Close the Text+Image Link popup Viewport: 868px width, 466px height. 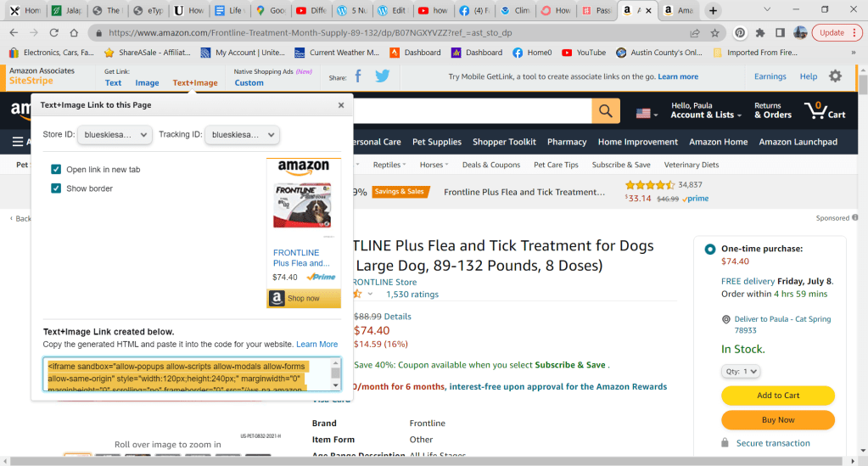(341, 105)
